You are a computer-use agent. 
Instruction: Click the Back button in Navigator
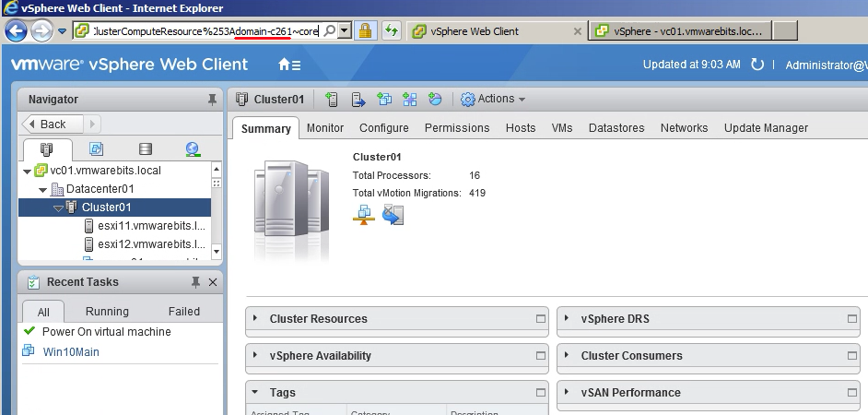pos(53,125)
